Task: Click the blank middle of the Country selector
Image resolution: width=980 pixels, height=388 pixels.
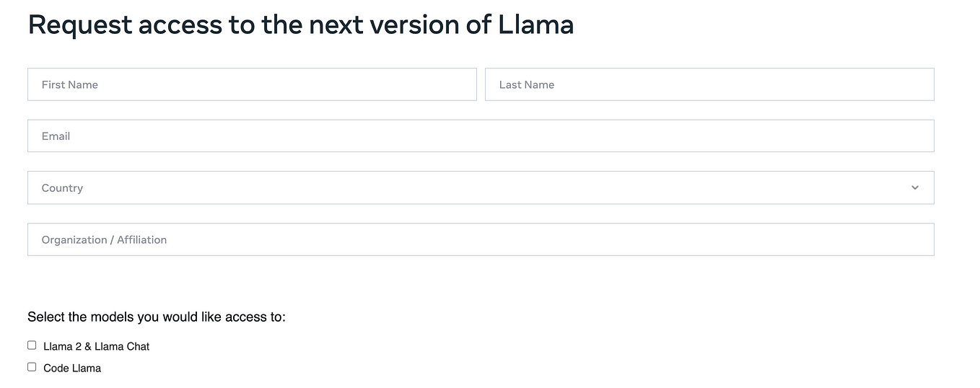Action: pos(491,188)
